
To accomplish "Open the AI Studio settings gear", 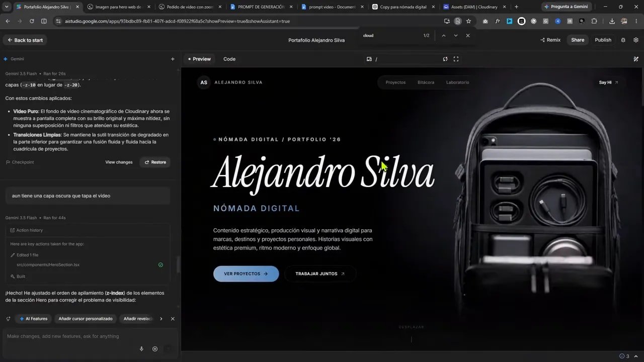I will (636, 40).
